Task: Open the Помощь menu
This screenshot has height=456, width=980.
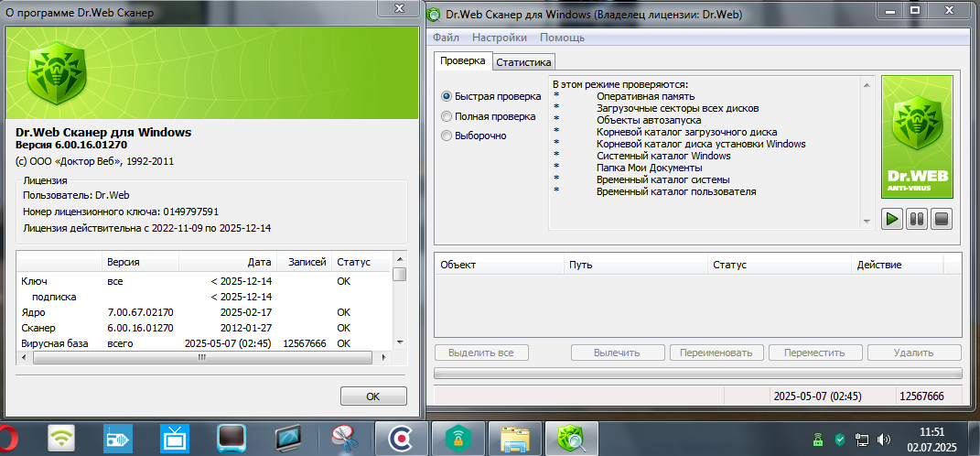Action: (563, 38)
